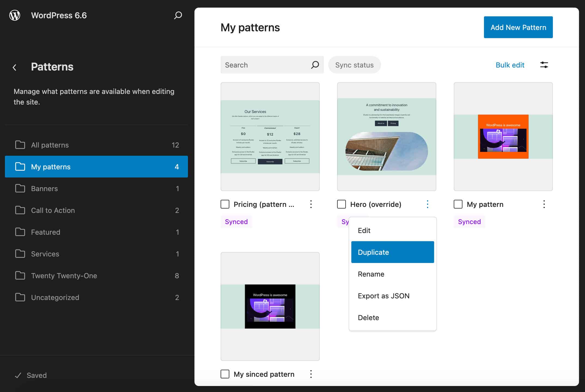Open view options sliders icon
585x392 pixels.
[544, 65]
